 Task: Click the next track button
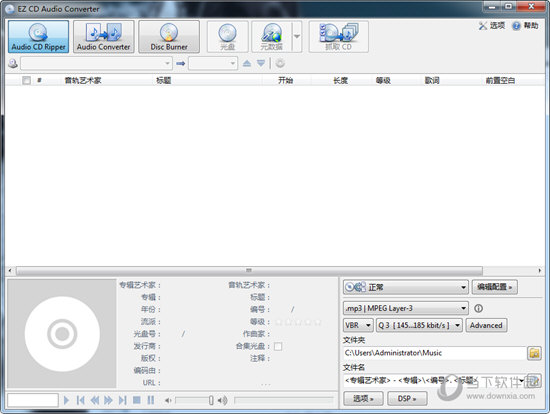pos(122,400)
